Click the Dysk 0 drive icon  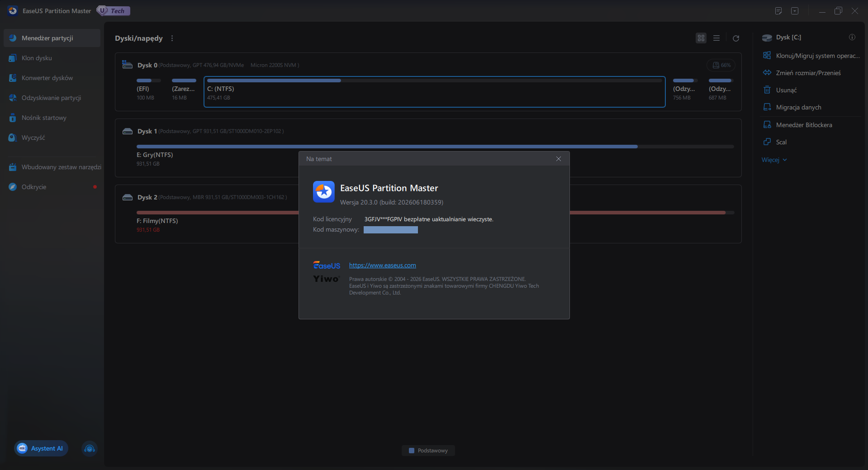click(x=127, y=65)
